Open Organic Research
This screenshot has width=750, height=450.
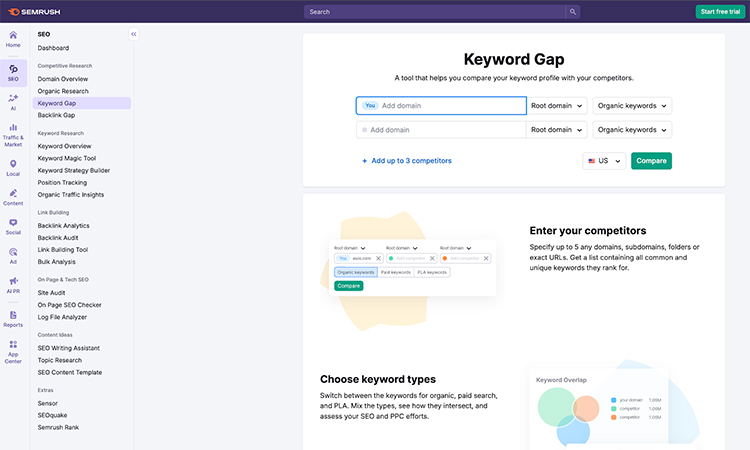tap(63, 91)
